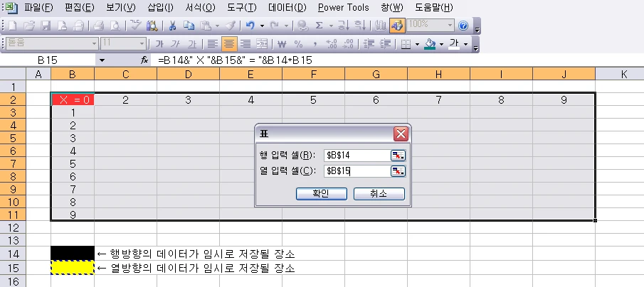Open the 삽입(I) menu
Viewport: 644px width, 287px height.
(160, 7)
